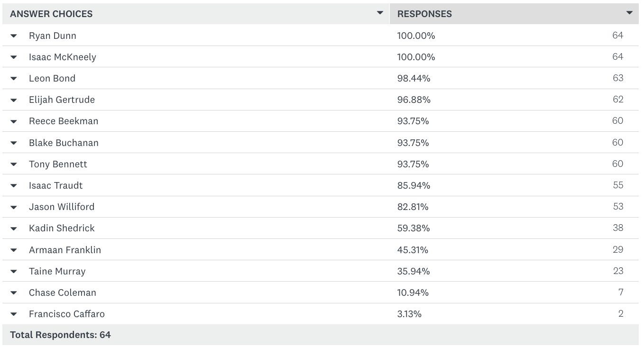Open the Answer Choices column sort dropdown
This screenshot has height=347, width=644.
tap(379, 13)
